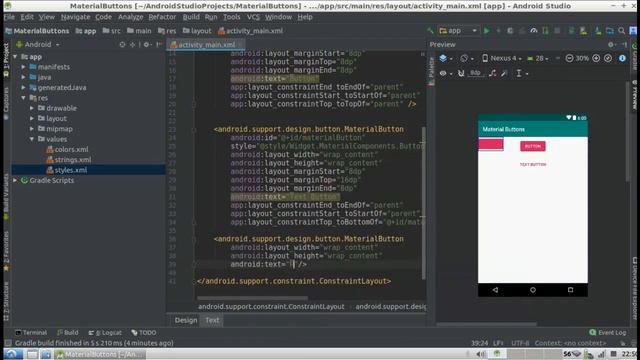Collapse the res folder
The image size is (640, 360).
click(23, 98)
